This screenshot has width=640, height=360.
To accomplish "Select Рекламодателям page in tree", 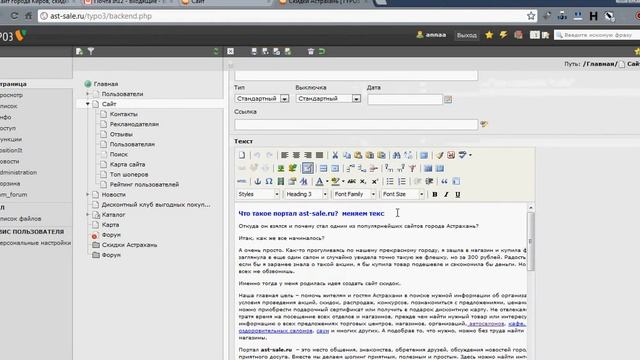I will [134, 124].
